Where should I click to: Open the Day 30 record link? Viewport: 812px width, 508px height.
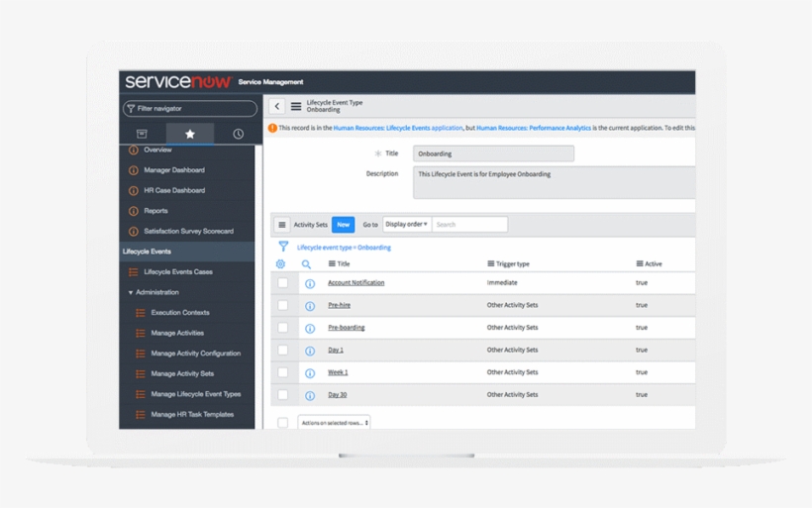point(337,394)
